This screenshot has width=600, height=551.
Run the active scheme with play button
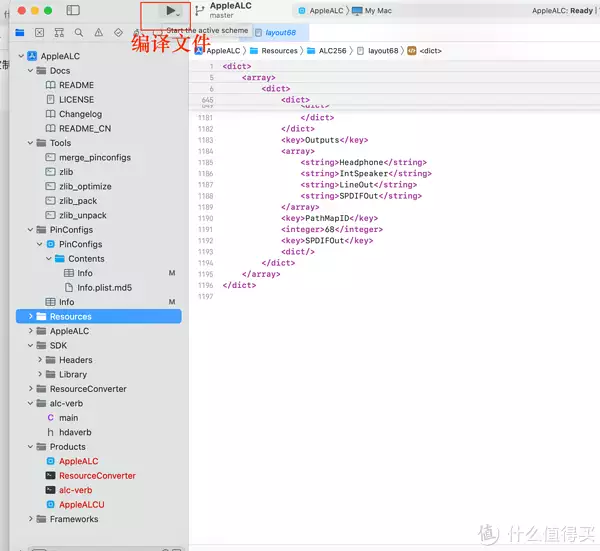click(171, 11)
